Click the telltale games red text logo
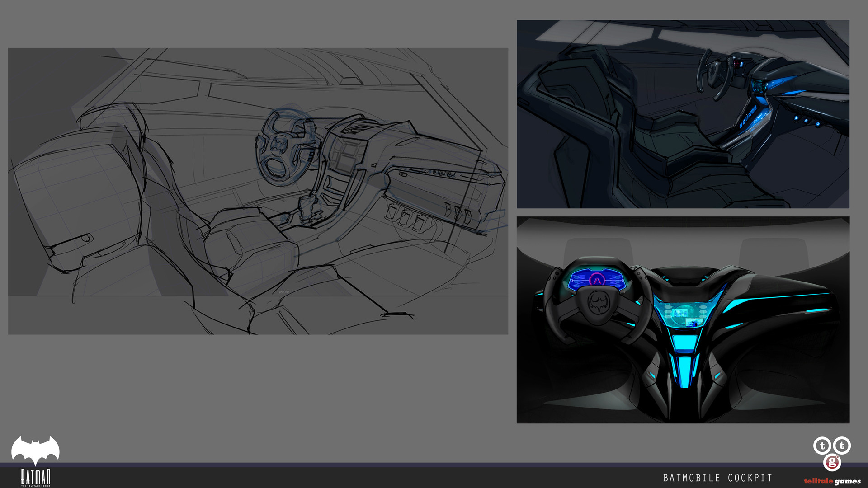868x488 pixels. [x=832, y=481]
